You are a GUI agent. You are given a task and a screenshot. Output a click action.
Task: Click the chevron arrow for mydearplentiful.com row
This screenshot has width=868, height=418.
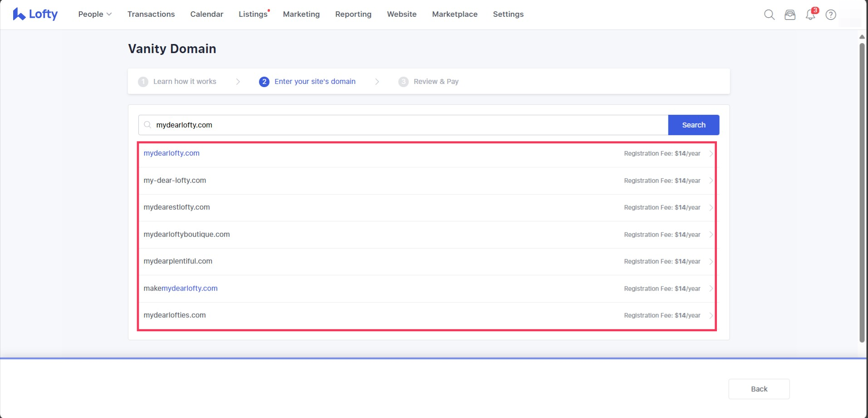click(711, 261)
